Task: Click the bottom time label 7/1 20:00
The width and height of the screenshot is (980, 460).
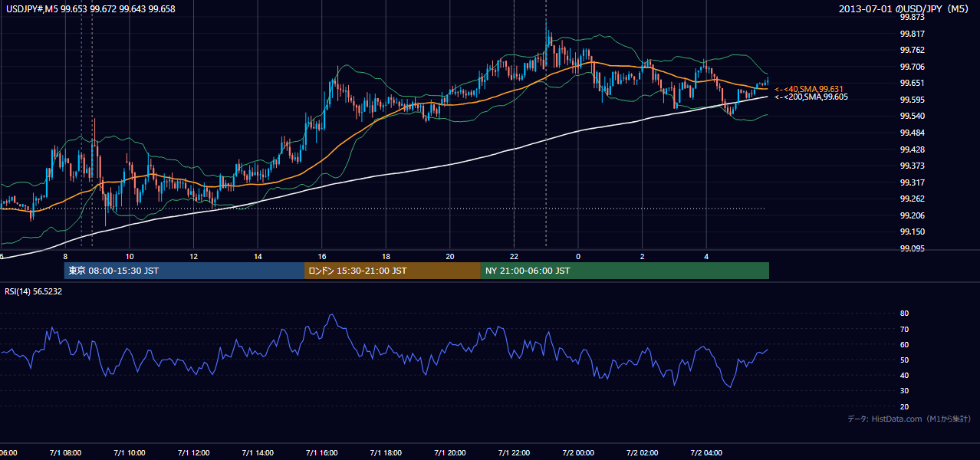Action: pos(450,453)
